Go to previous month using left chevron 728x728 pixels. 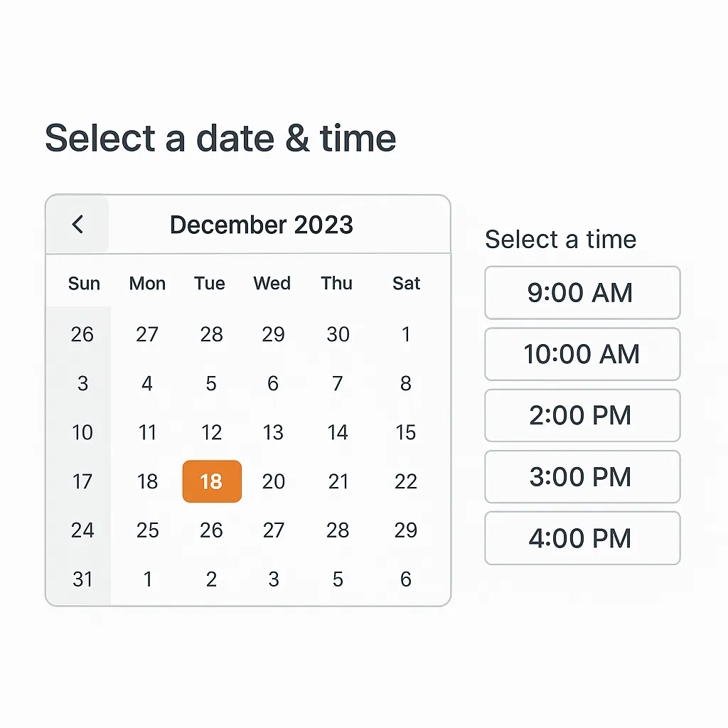77,225
